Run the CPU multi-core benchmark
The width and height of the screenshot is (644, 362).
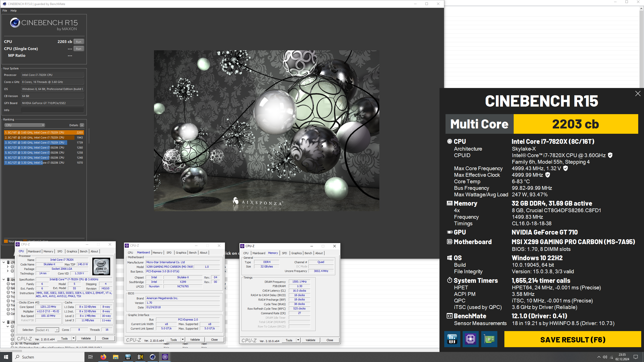pyautogui.click(x=79, y=42)
